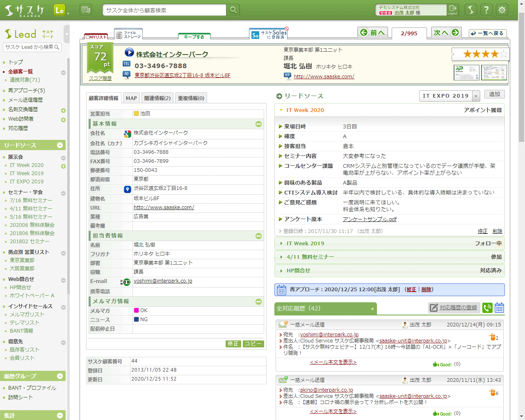The image size is (525, 420).
Task: Switch to the 関連情報(2) tab
Action: click(x=157, y=98)
